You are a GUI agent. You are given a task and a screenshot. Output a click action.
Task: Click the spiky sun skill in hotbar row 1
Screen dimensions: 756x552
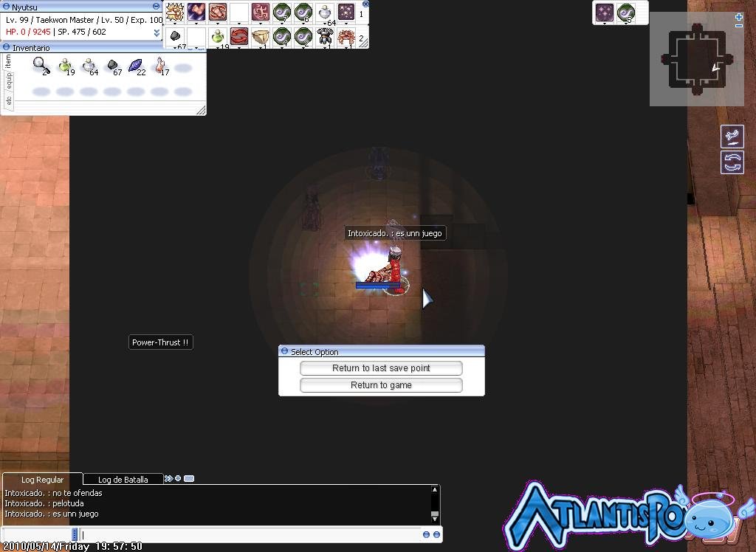[174, 13]
